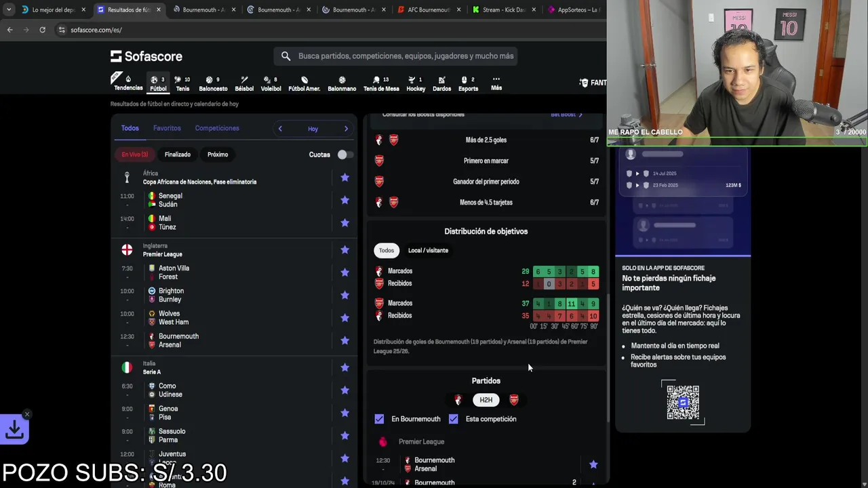
Task: Switch to the Competiciones tab
Action: 217,128
